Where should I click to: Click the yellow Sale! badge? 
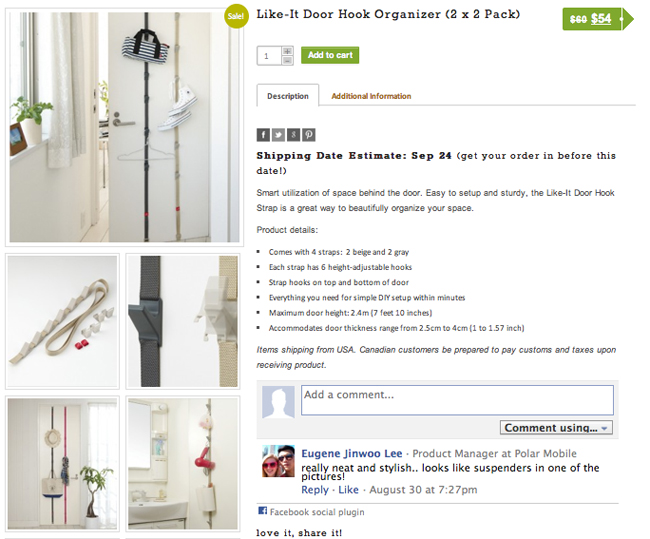coord(235,16)
